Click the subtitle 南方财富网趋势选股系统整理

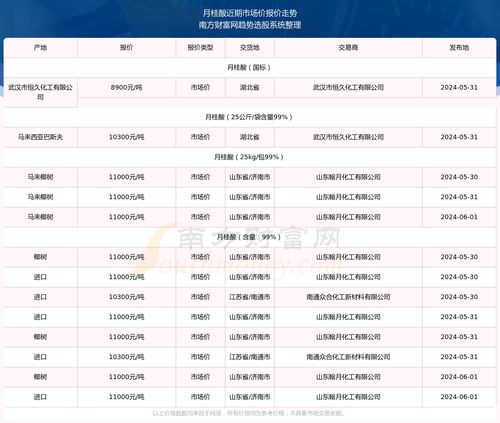(250, 25)
